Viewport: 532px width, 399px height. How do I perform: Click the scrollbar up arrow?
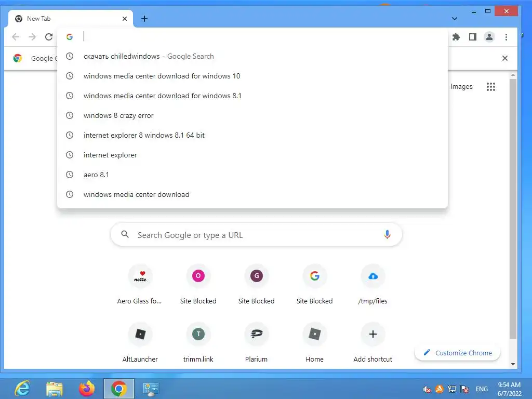pos(513,75)
